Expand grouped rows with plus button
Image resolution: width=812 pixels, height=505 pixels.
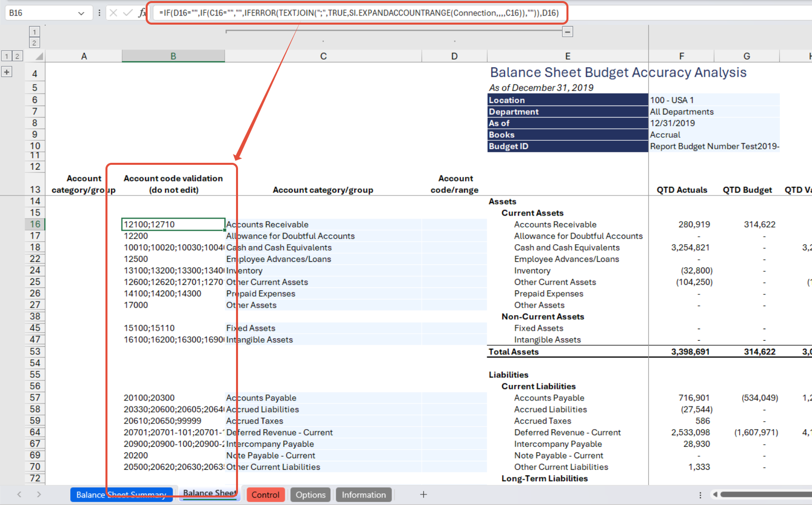(7, 72)
